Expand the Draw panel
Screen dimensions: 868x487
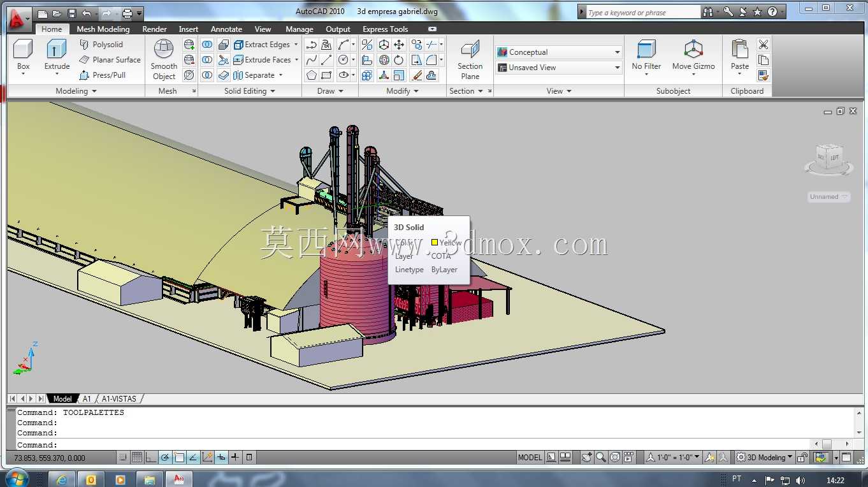pyautogui.click(x=330, y=91)
